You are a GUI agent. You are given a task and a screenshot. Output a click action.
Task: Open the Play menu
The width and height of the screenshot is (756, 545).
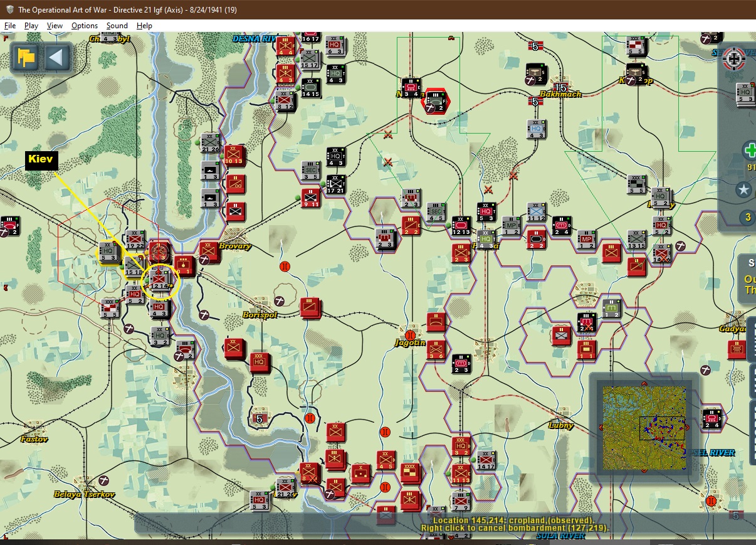31,26
